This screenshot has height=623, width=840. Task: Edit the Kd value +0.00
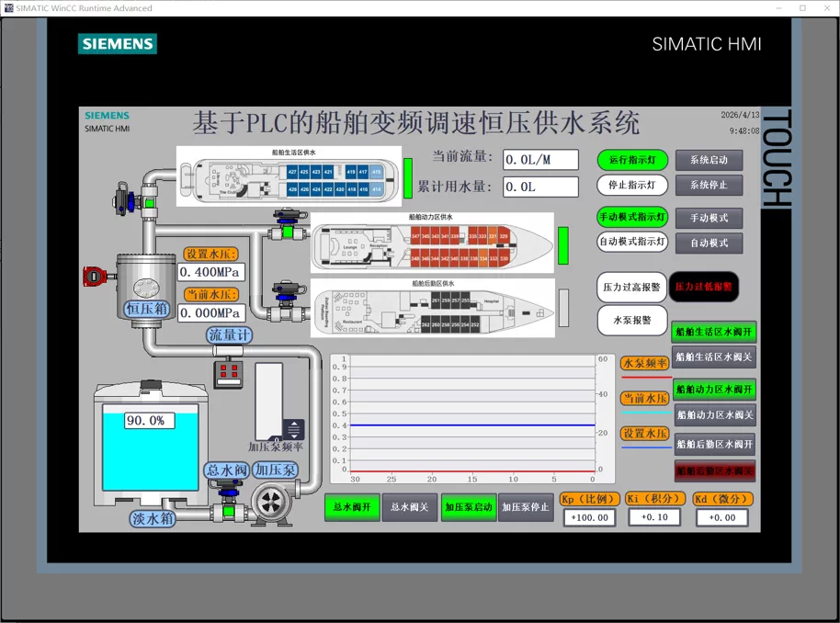tap(721, 517)
